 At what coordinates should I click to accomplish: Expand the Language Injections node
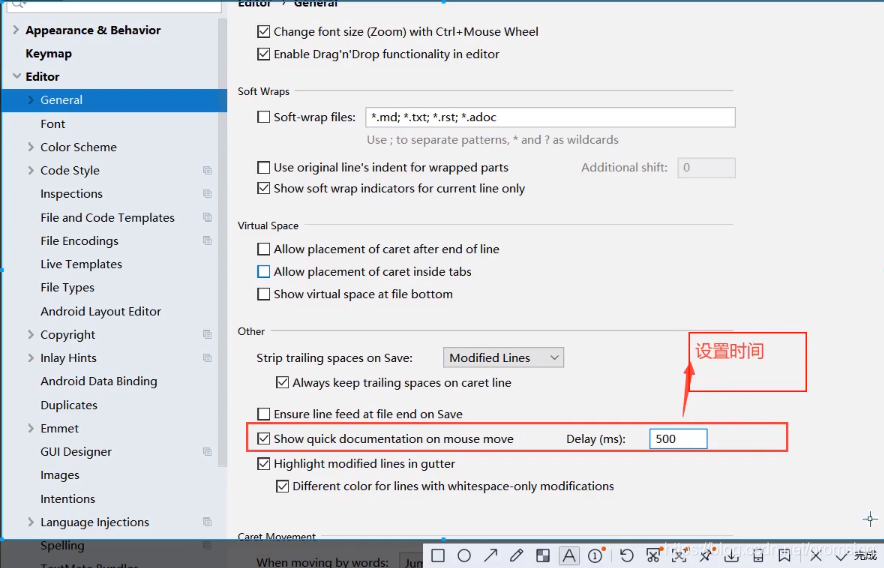click(x=30, y=522)
